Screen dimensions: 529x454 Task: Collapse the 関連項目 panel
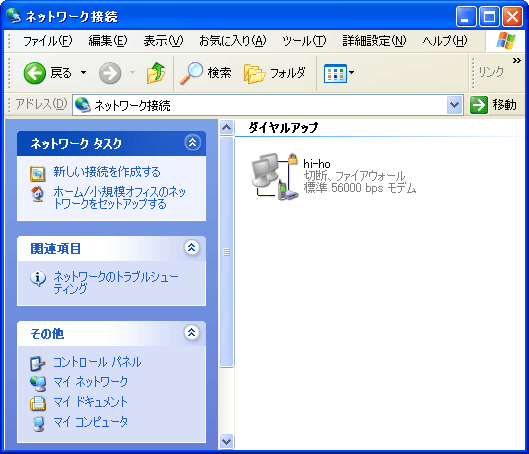tap(192, 248)
